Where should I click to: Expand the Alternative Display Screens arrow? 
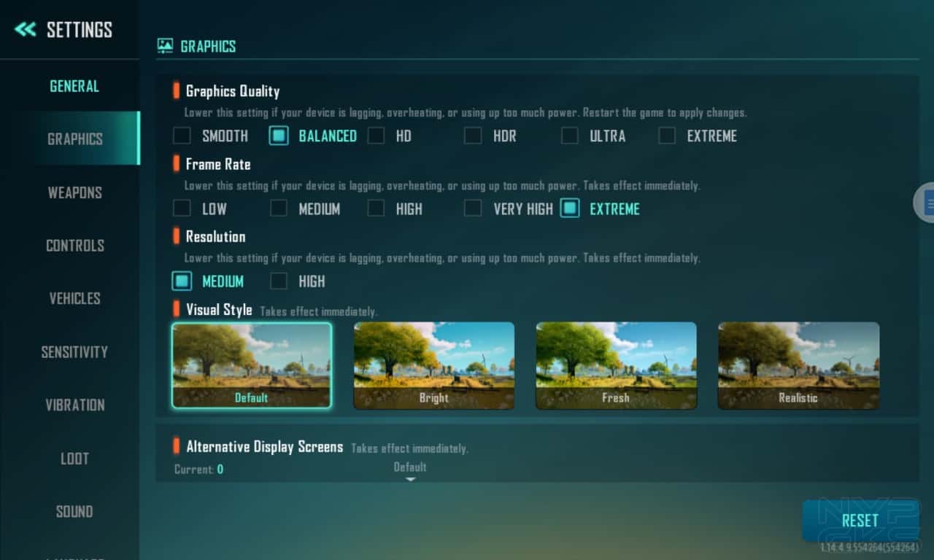tap(410, 478)
